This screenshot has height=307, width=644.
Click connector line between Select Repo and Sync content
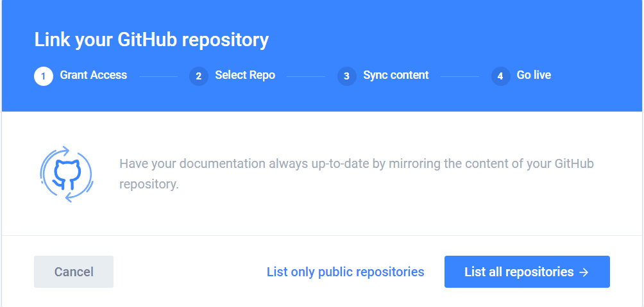[306, 76]
